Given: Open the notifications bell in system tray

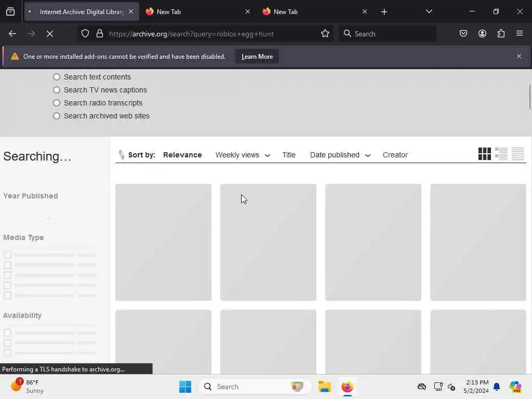Looking at the screenshot, I should click(497, 387).
